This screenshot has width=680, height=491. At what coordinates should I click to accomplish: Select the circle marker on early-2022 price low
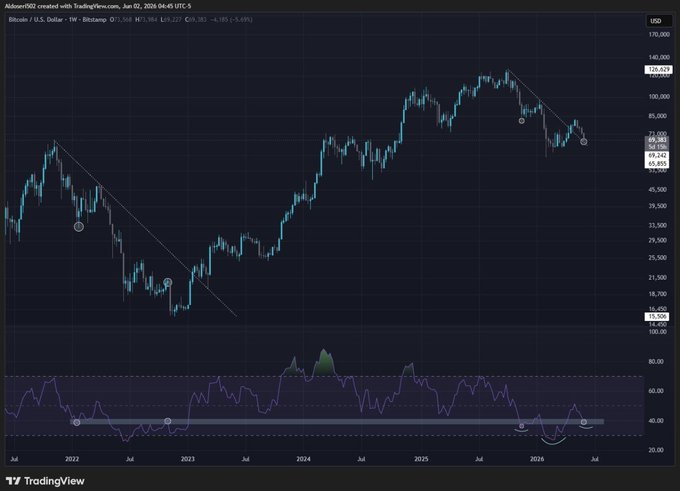(78, 226)
